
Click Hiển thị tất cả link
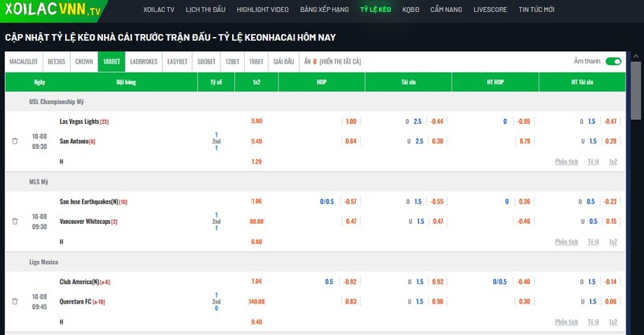point(340,62)
